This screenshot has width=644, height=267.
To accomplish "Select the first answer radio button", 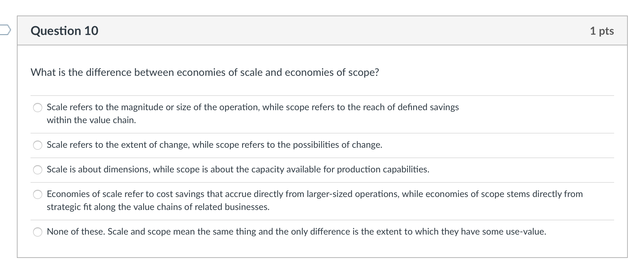I will point(38,107).
